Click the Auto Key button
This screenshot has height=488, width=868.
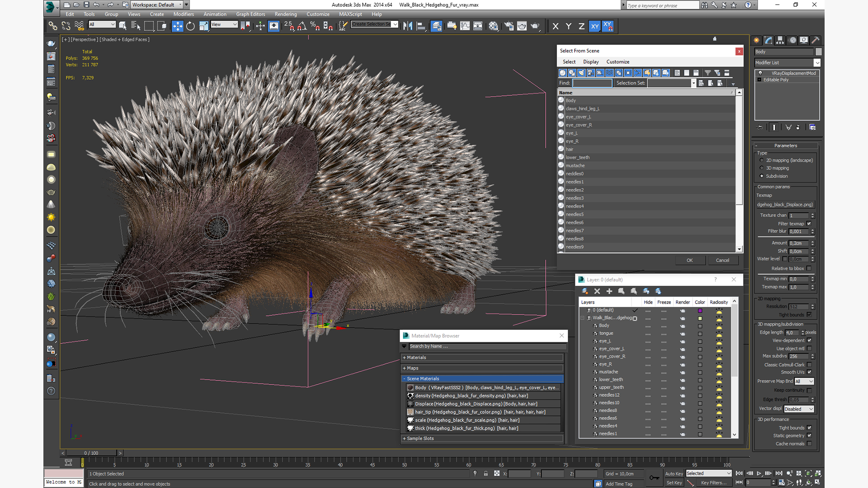674,474
